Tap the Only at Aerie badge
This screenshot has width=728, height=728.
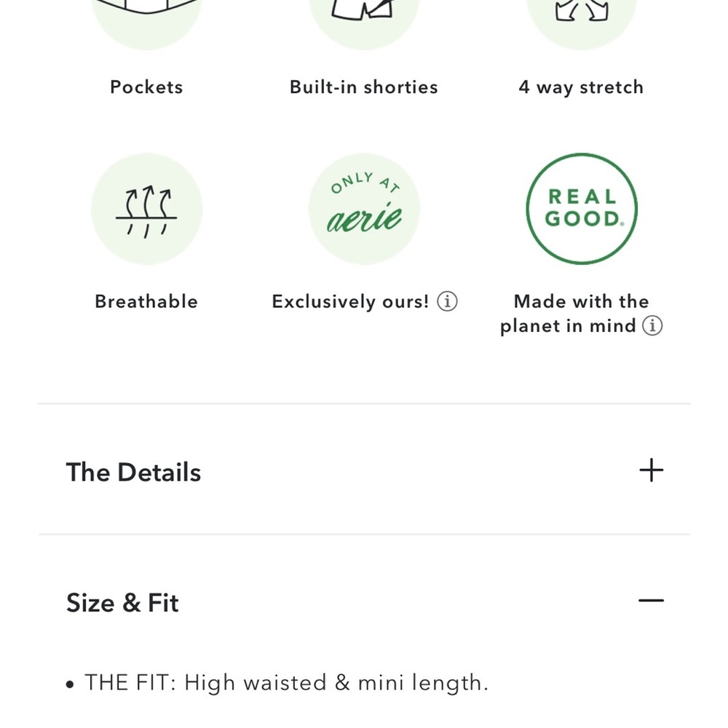tap(364, 209)
